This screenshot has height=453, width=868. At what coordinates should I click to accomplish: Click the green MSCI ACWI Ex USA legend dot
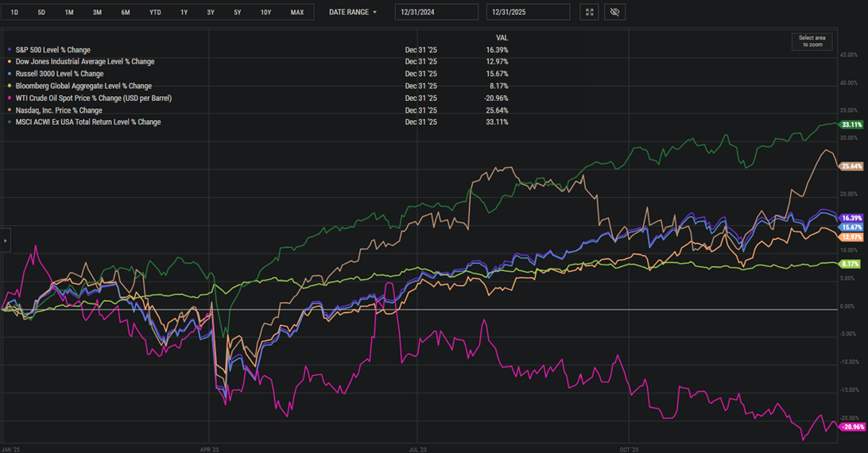(x=9, y=122)
